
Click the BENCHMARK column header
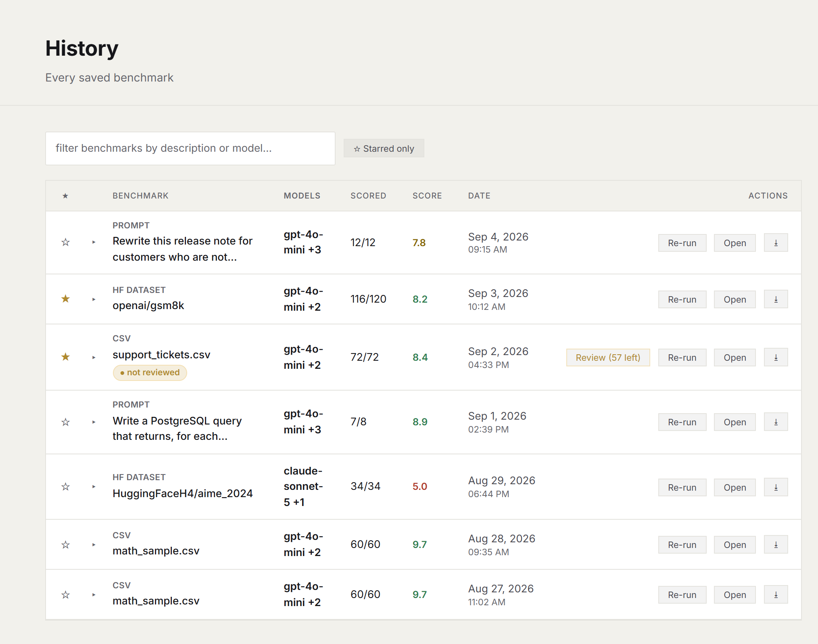coord(140,196)
